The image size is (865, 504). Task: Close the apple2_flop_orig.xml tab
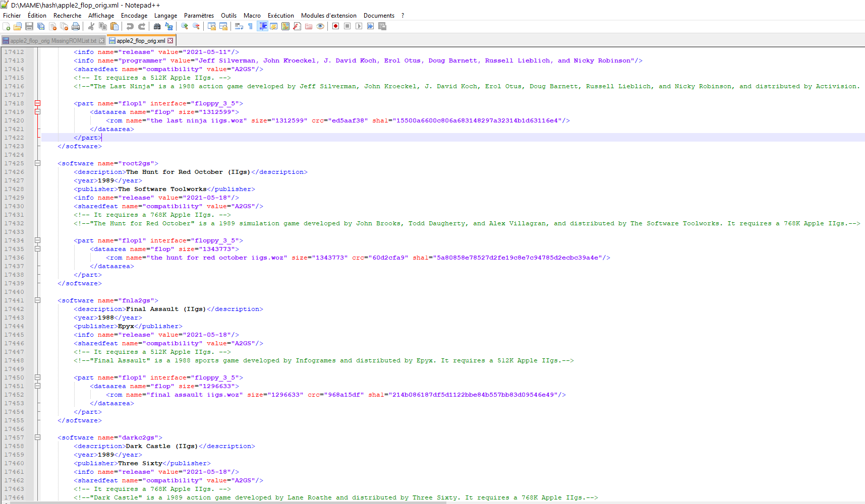click(x=170, y=41)
